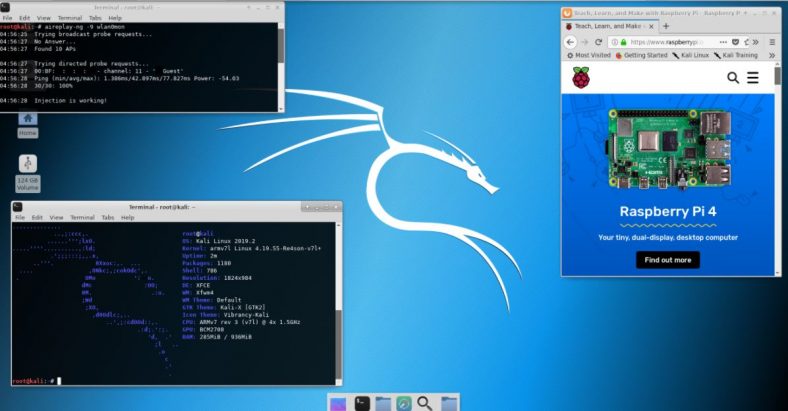Click the Find out more button

pos(668,260)
